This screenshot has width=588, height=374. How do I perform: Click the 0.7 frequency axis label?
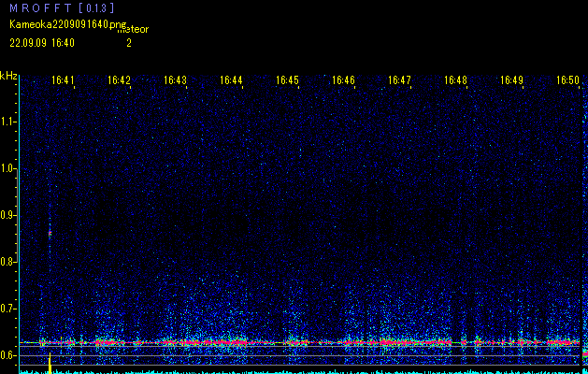[7, 309]
